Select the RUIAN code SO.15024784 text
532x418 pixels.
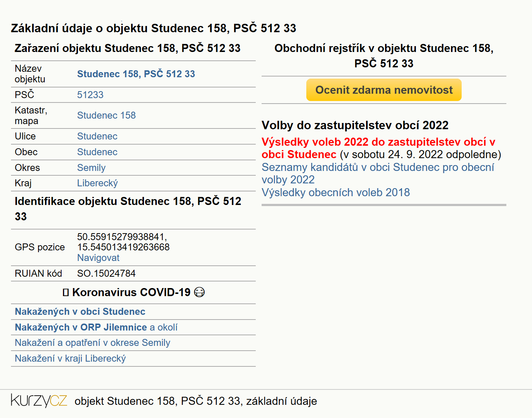pos(106,273)
